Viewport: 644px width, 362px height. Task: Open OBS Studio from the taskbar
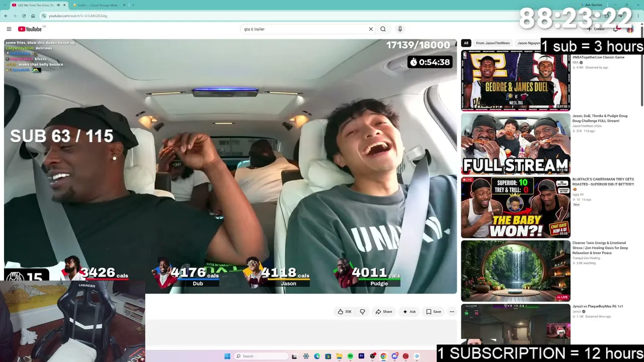click(372, 356)
